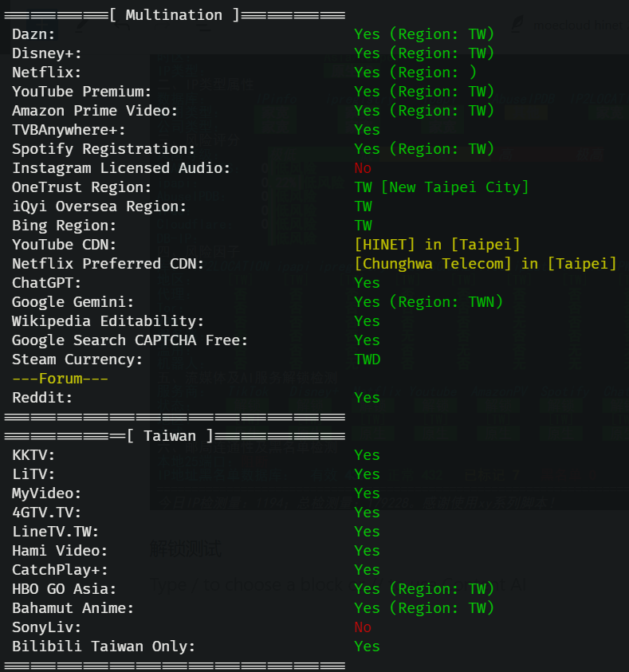
Task: Click the Bahamut Anime Yes region result
Action: coord(424,608)
